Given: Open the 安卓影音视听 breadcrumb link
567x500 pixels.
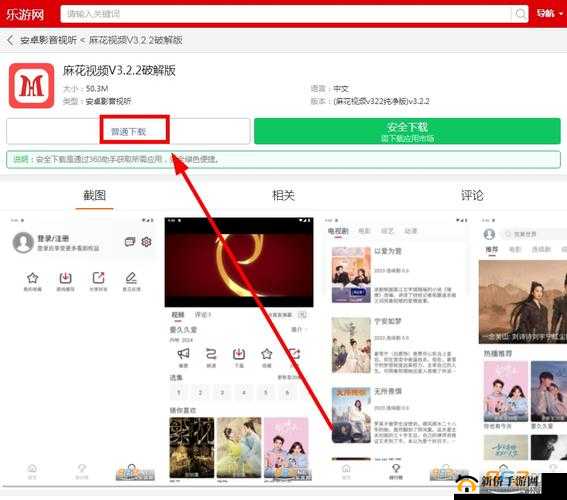Looking at the screenshot, I should click(x=48, y=40).
